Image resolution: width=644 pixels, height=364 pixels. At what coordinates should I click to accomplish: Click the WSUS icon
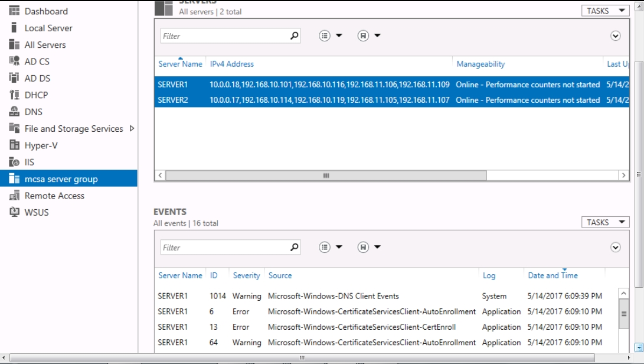[x=14, y=212]
